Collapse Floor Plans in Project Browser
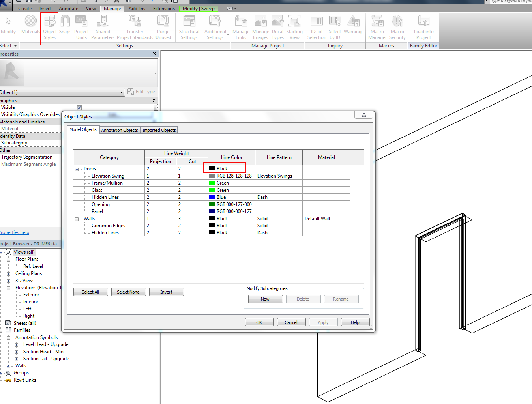This screenshot has width=532, height=404. pyautogui.click(x=8, y=260)
